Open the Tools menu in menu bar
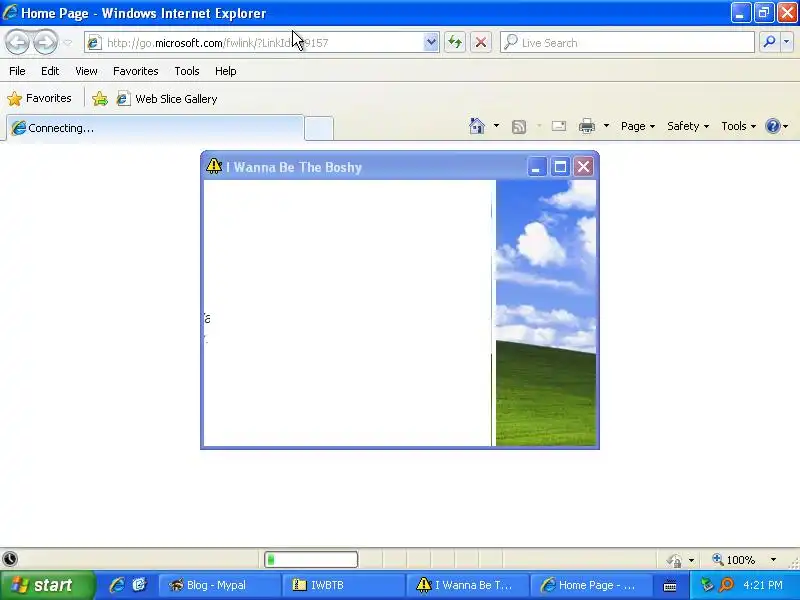This screenshot has width=800, height=600. tap(187, 71)
